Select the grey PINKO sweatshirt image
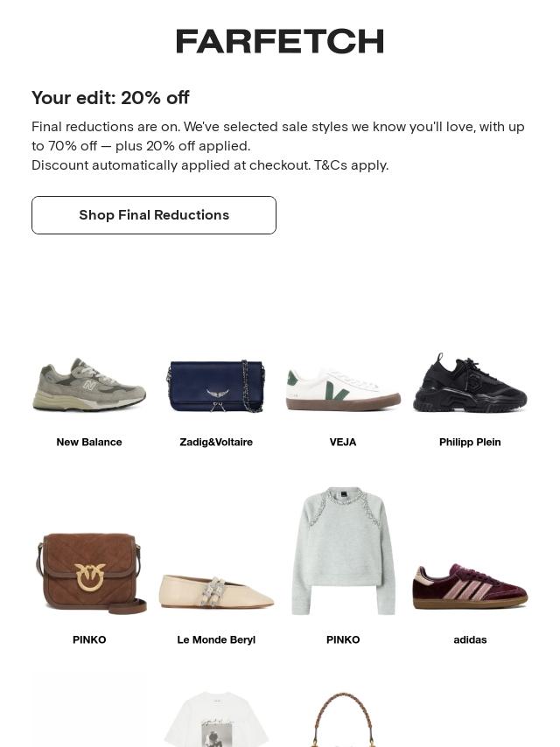Screen dimensions: 560x747 click(343, 551)
